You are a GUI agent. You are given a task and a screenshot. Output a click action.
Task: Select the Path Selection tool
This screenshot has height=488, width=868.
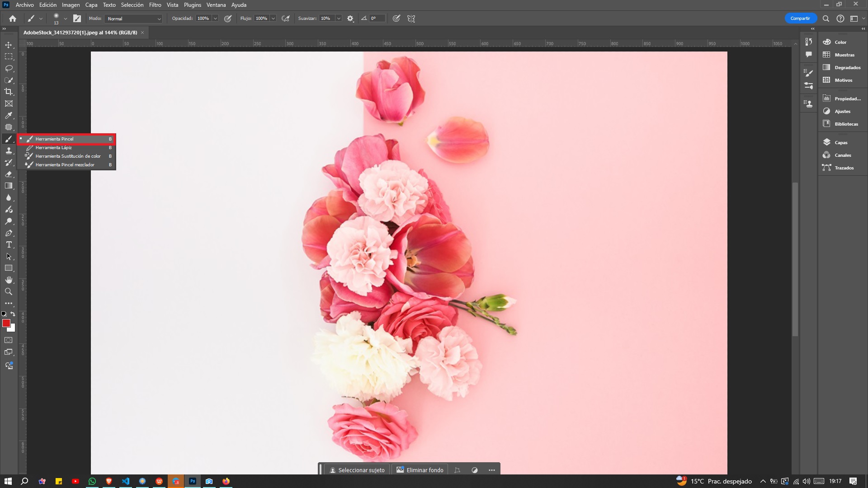tap(9, 257)
